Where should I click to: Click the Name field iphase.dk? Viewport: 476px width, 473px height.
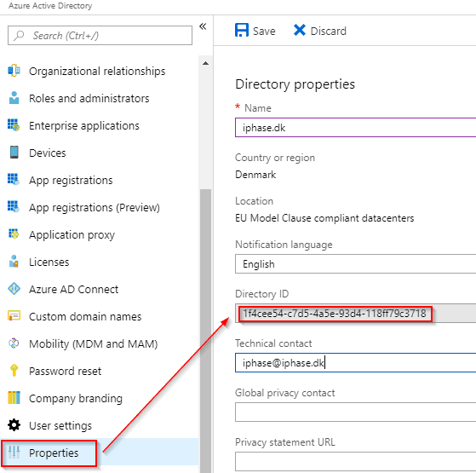[355, 128]
